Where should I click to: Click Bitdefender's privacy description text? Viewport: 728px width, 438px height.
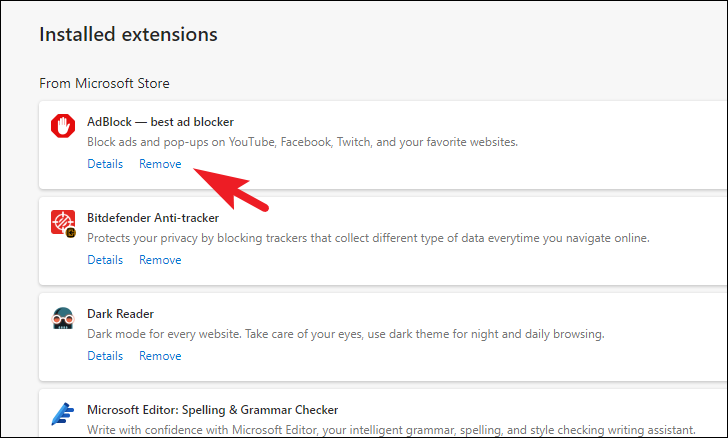(368, 238)
